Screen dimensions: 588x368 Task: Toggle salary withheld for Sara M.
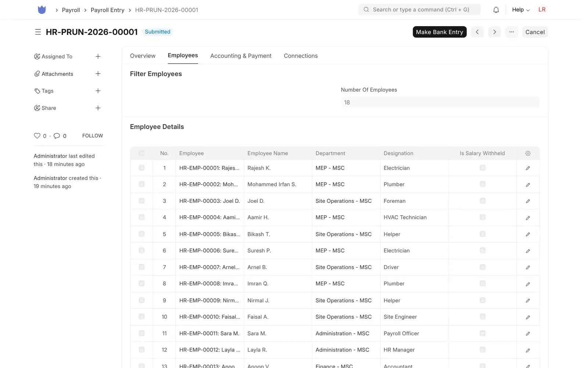[483, 333]
